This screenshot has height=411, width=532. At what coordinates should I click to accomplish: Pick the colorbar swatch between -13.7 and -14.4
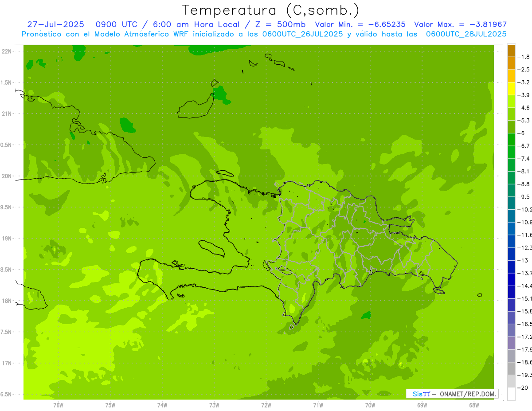[x=511, y=280]
